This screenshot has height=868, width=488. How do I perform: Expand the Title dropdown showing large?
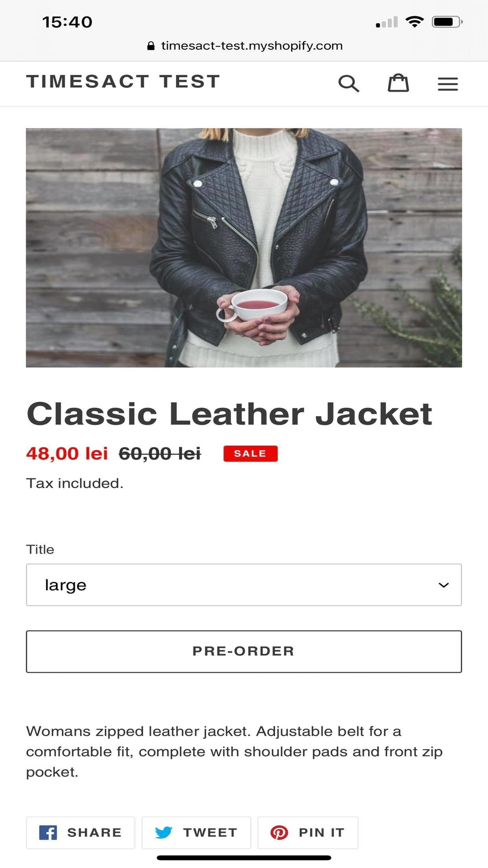tap(244, 585)
